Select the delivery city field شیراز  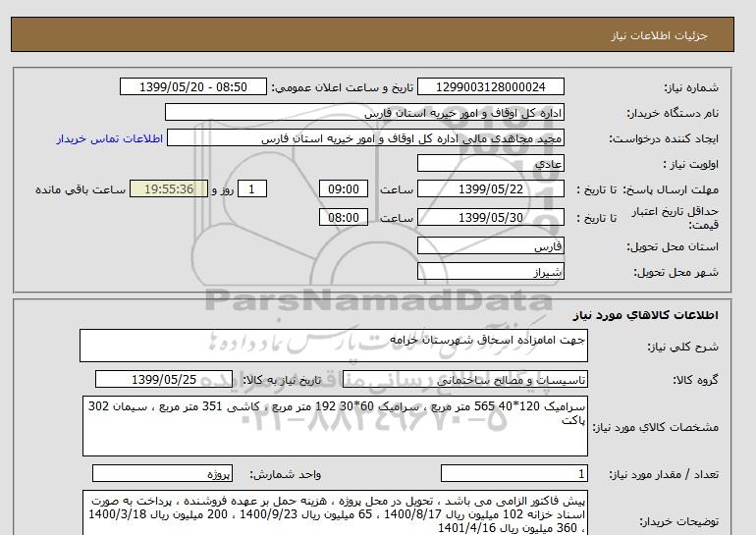[490, 272]
